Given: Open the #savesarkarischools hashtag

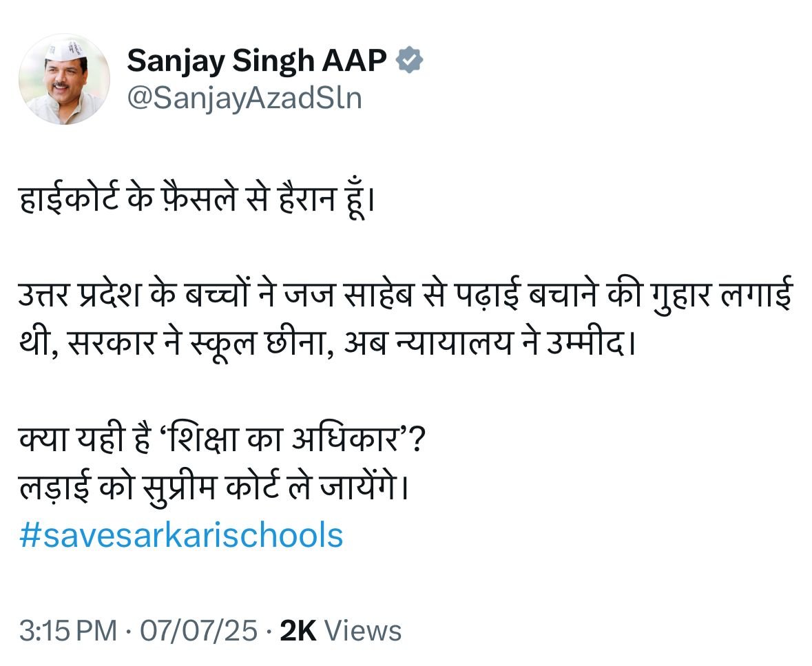Looking at the screenshot, I should 181,535.
